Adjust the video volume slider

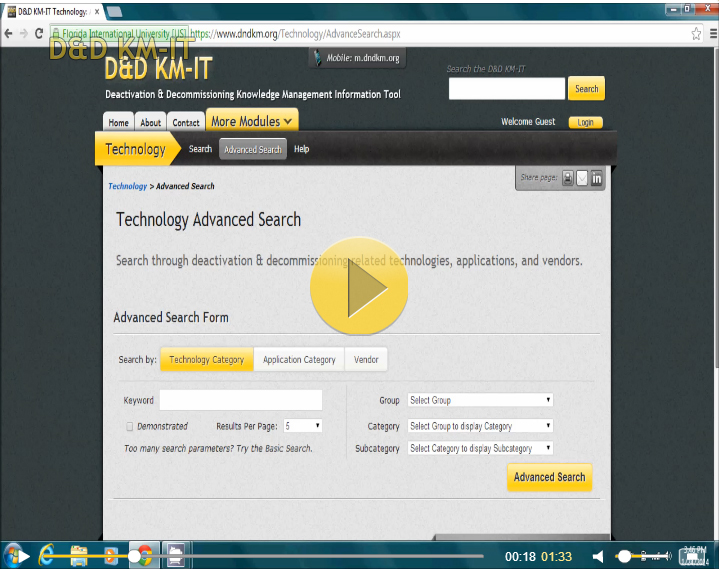[644, 556]
